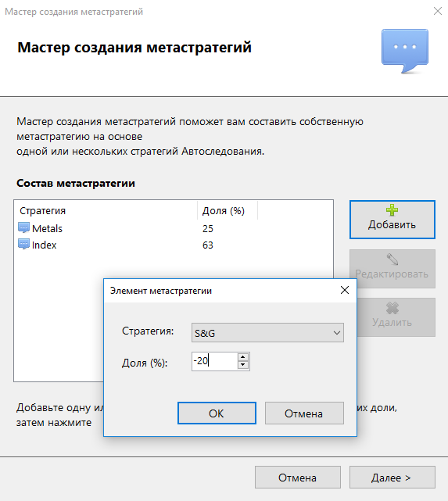Click the share value 25 for Metals
This screenshot has height=501, width=448.
pyautogui.click(x=208, y=228)
